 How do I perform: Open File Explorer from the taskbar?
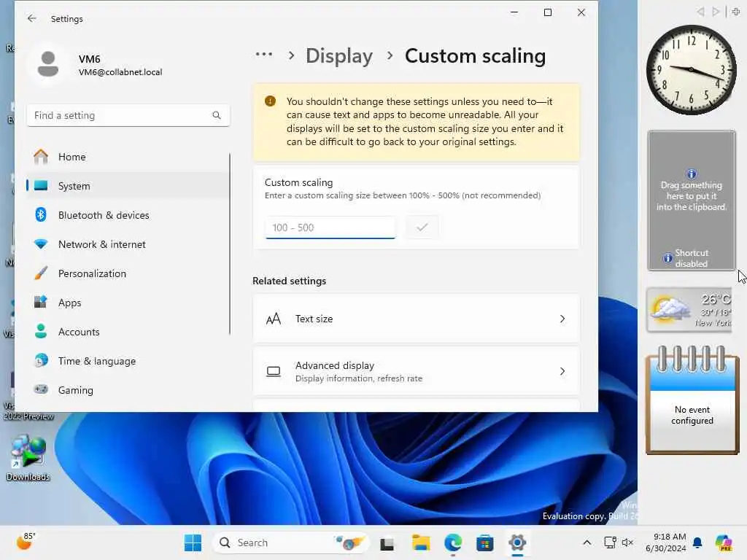pyautogui.click(x=421, y=542)
